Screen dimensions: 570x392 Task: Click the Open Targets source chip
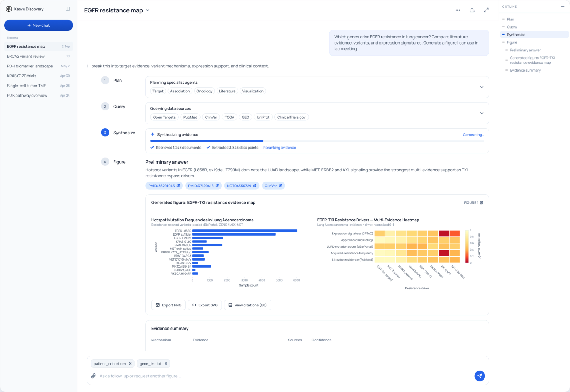tap(164, 117)
